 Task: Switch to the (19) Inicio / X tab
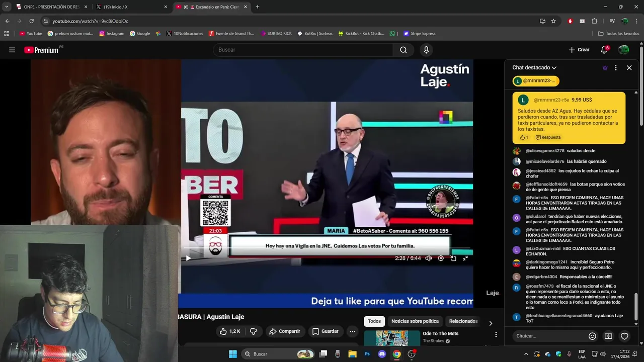click(x=132, y=7)
